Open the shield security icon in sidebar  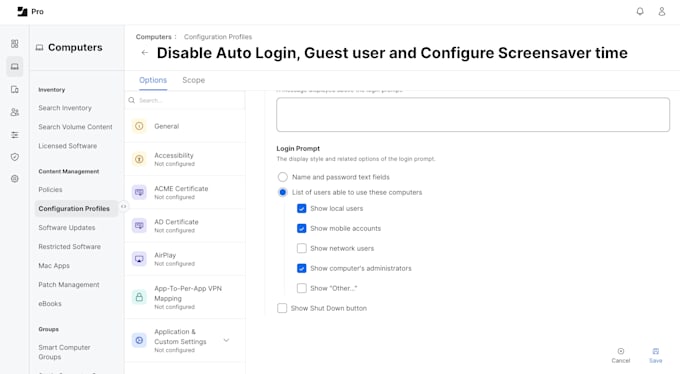(15, 157)
